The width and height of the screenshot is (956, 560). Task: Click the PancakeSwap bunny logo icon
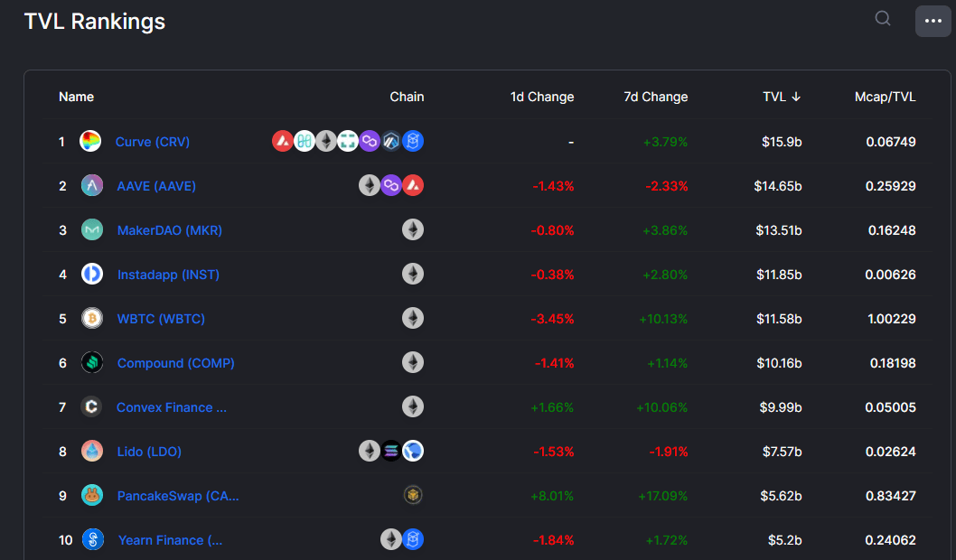(92, 495)
